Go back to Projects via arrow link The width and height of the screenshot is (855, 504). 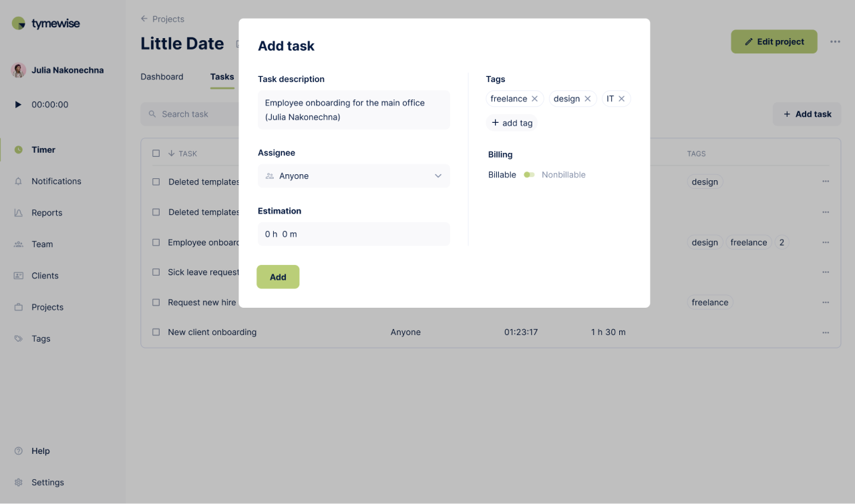[162, 19]
